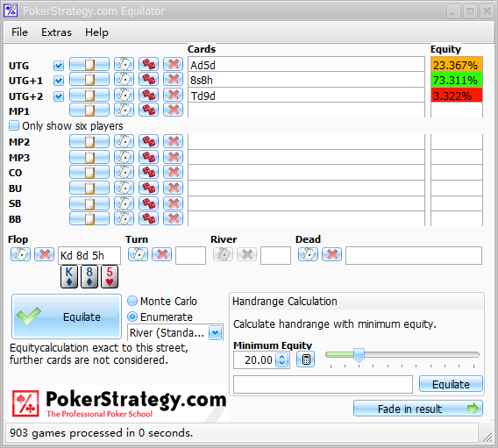Open the Flop card selector icon
This screenshot has height=448, width=498.
(x=21, y=254)
